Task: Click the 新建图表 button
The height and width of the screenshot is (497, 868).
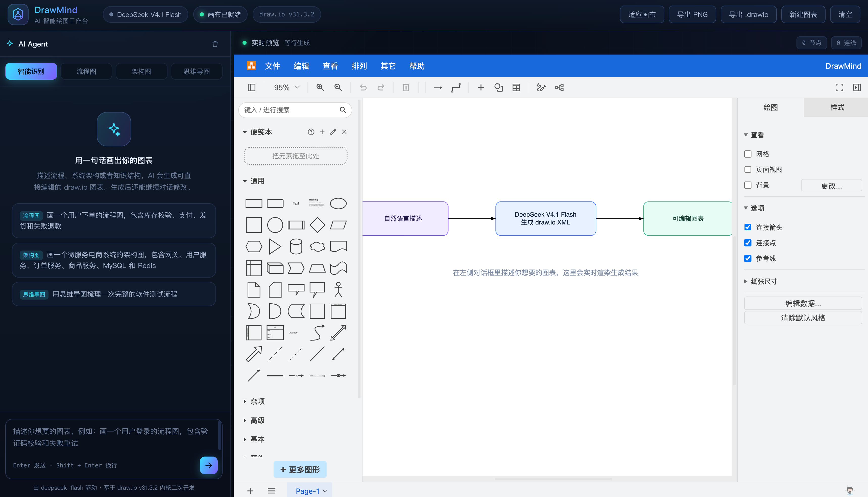Action: point(803,14)
